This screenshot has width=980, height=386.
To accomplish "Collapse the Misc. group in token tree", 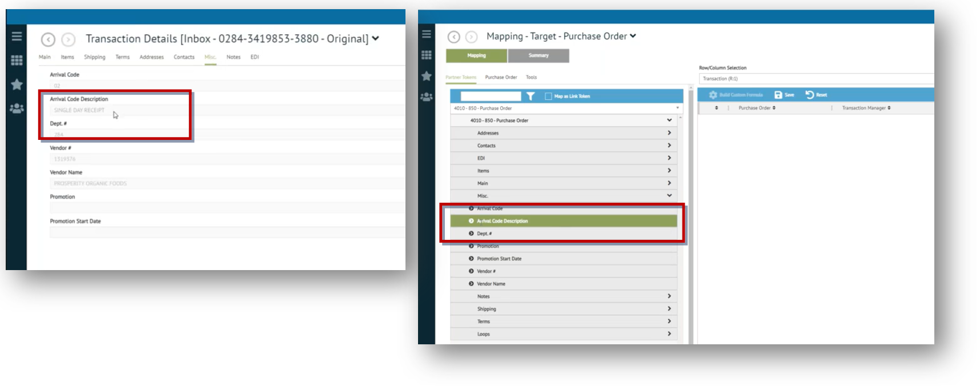I will tap(669, 195).
